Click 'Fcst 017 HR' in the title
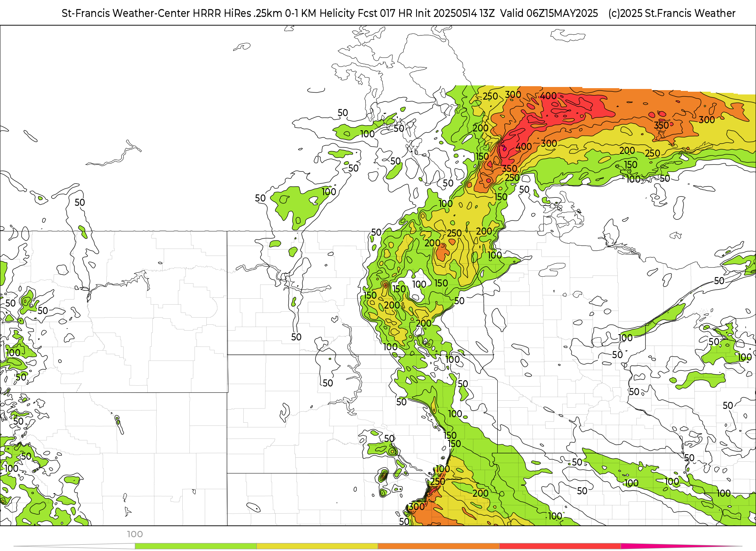756x551 pixels. coord(385,13)
